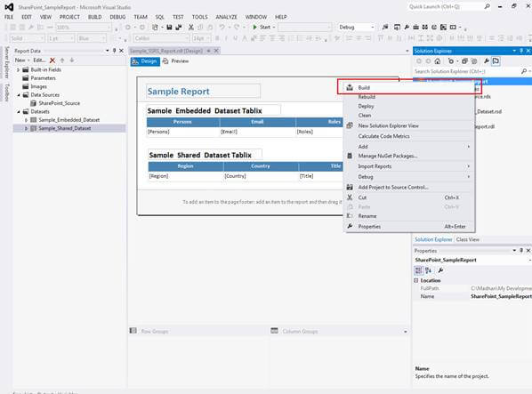Click the move down arrow in Report Data

tap(72, 60)
